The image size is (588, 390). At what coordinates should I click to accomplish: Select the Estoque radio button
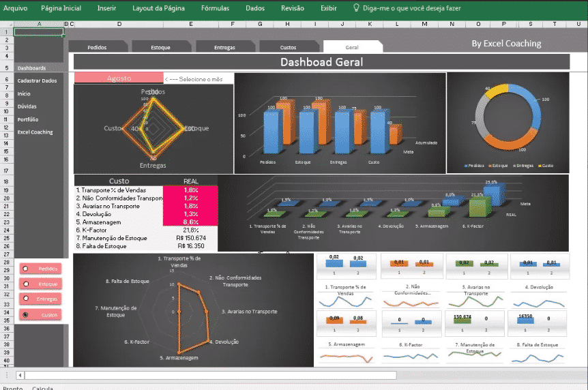pyautogui.click(x=25, y=284)
